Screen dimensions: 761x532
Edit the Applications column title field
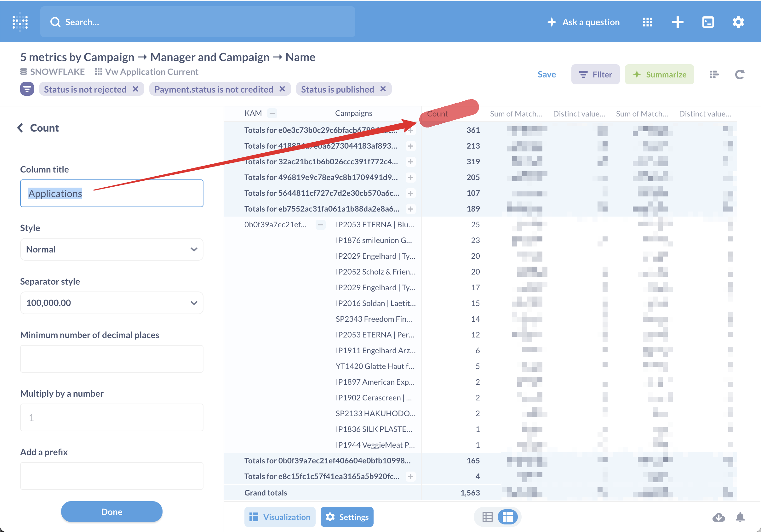(x=112, y=193)
